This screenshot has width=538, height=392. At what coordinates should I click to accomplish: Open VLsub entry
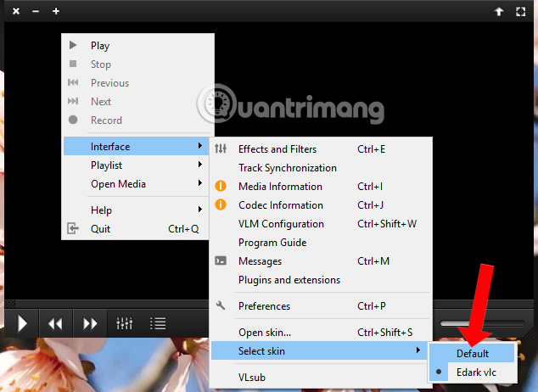click(321, 378)
